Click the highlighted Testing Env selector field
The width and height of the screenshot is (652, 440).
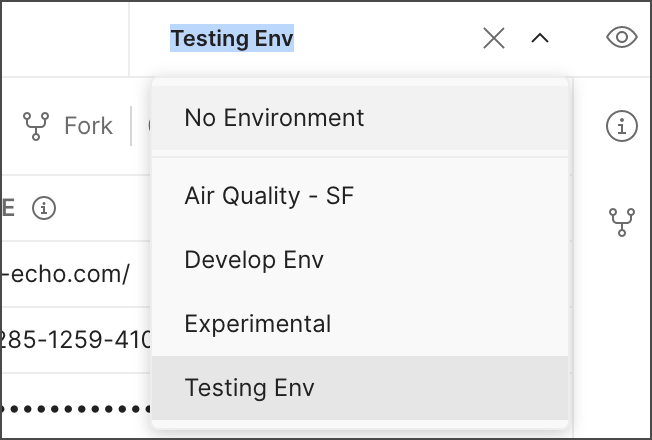click(x=232, y=38)
